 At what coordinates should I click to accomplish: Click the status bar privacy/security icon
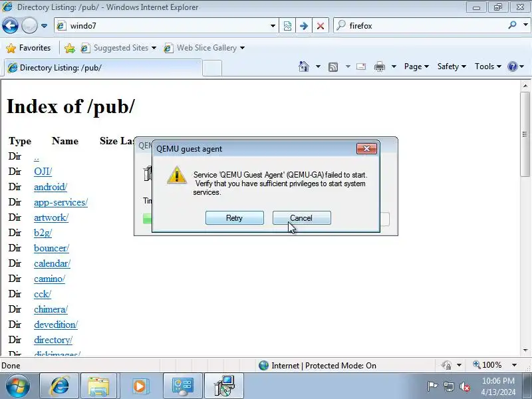point(446,365)
